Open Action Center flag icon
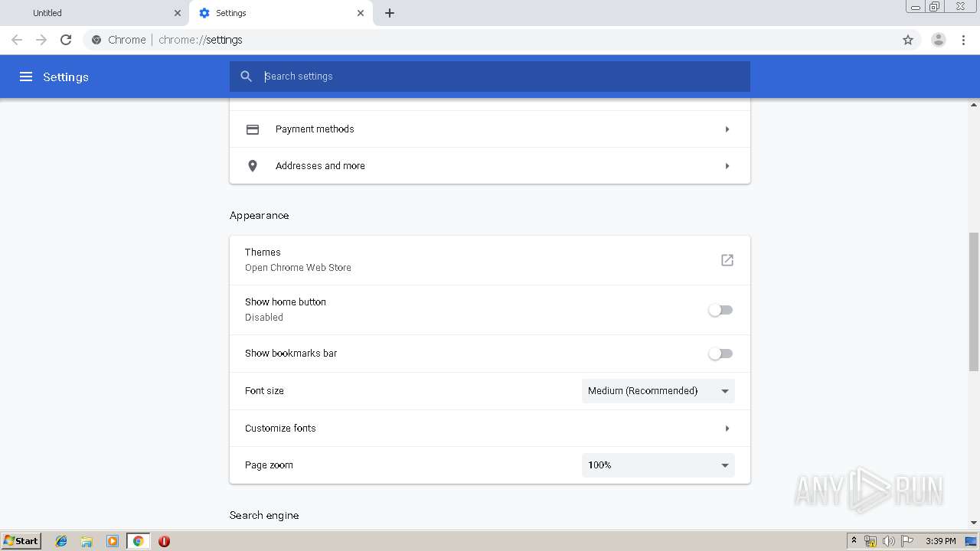This screenshot has width=980, height=551. pyautogui.click(x=907, y=541)
